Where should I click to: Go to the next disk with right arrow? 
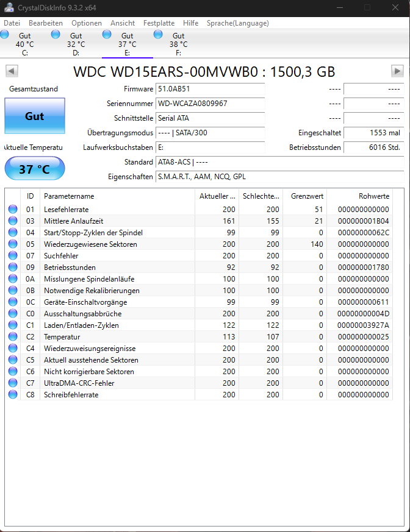[397, 71]
